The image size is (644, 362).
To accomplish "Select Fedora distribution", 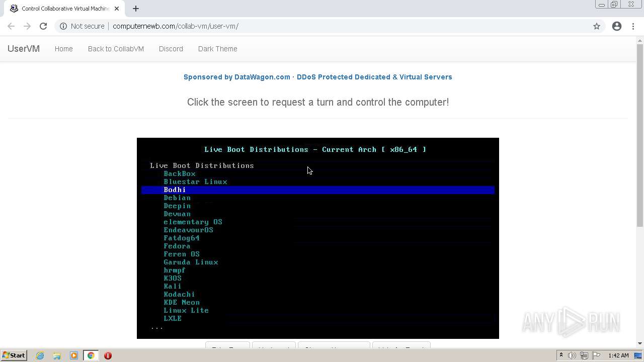I will (x=177, y=246).
